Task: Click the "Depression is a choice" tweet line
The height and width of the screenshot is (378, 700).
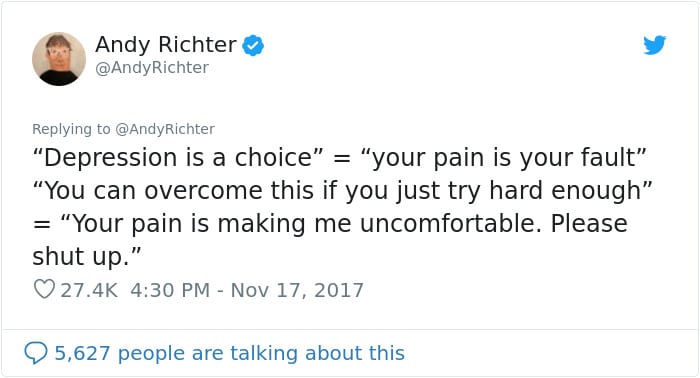Action: (339, 158)
